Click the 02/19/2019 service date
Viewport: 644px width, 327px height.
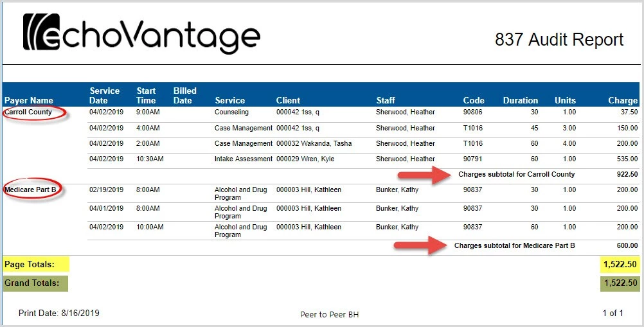pos(107,190)
